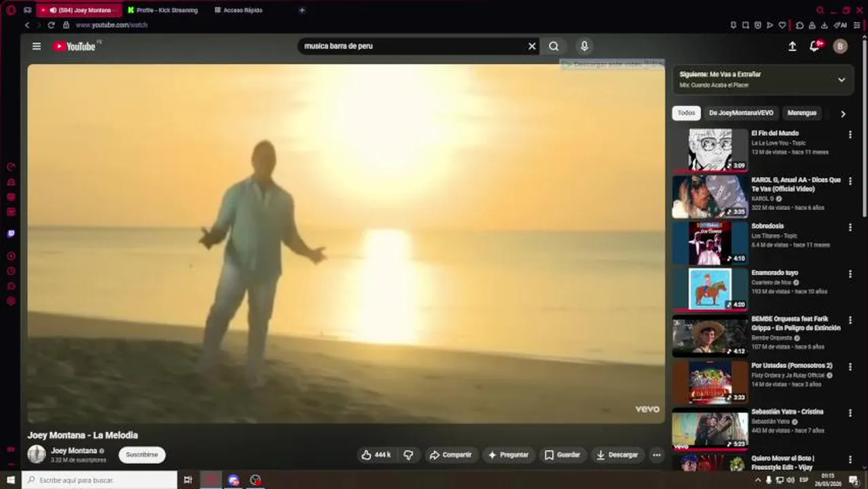The width and height of the screenshot is (868, 489).
Task: Switch to the Joey Montana browser tab
Action: click(x=79, y=10)
